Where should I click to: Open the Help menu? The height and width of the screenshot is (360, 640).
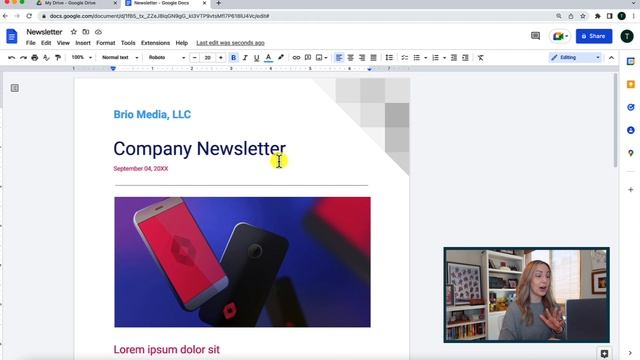[x=182, y=43]
